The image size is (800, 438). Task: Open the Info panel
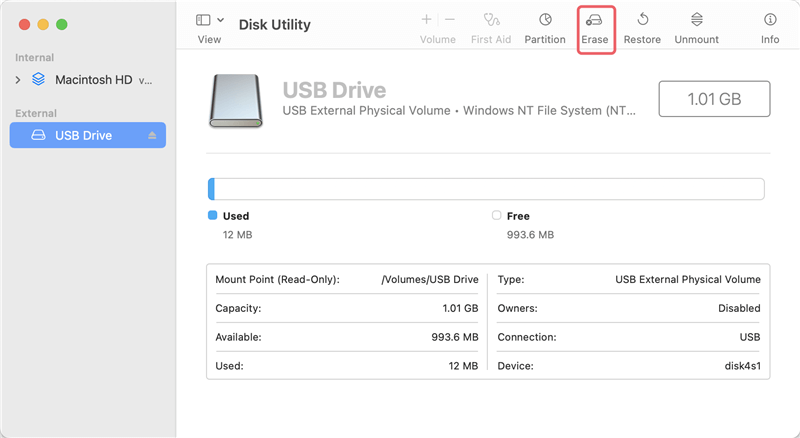[770, 20]
